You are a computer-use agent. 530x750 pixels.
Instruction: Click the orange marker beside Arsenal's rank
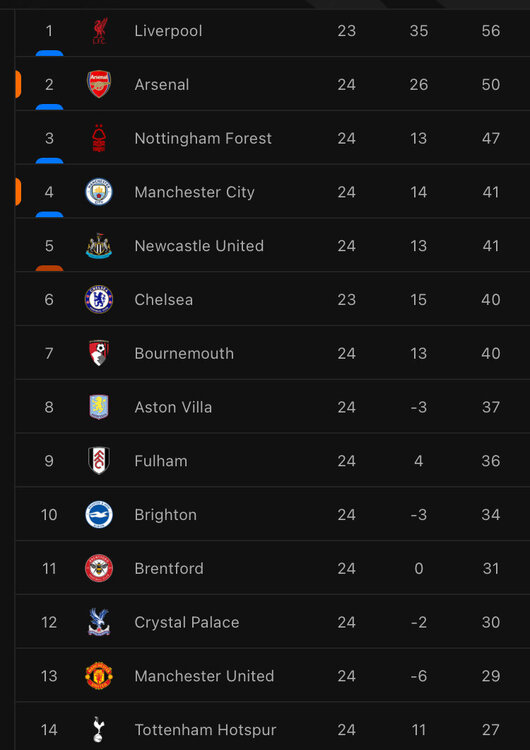point(18,84)
